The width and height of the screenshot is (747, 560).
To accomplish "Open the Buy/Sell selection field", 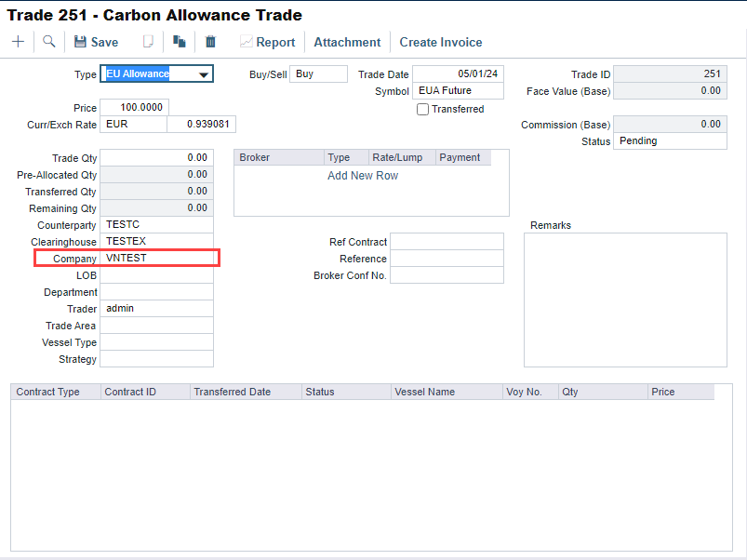I will click(318, 74).
